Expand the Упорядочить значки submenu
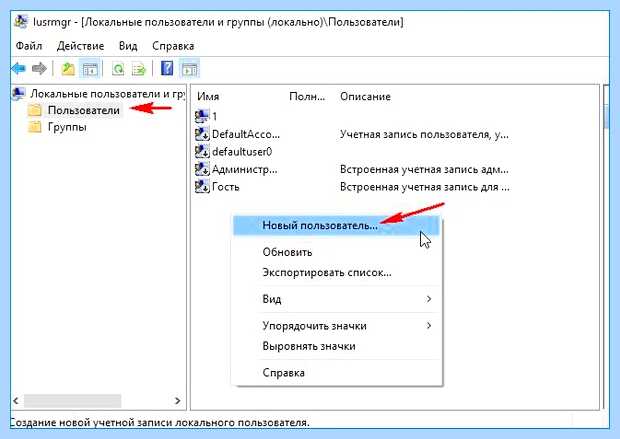The height and width of the screenshot is (439, 620). 336,326
